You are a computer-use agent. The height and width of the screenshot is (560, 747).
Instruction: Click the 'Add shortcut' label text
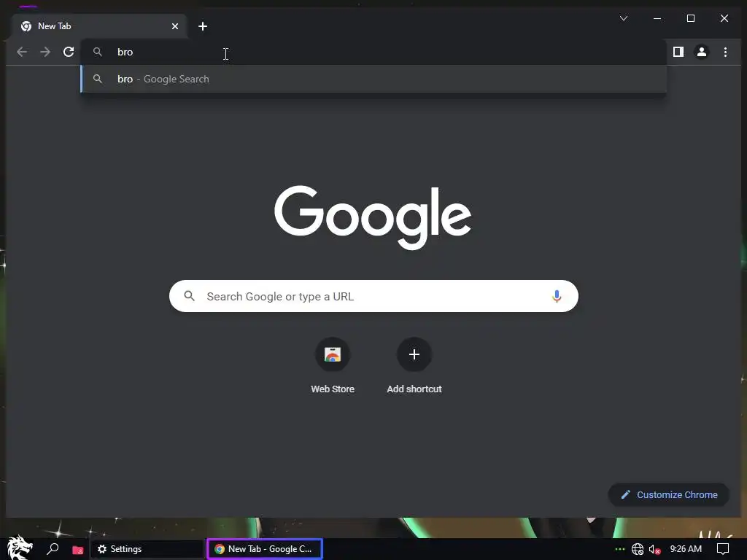[x=414, y=389]
